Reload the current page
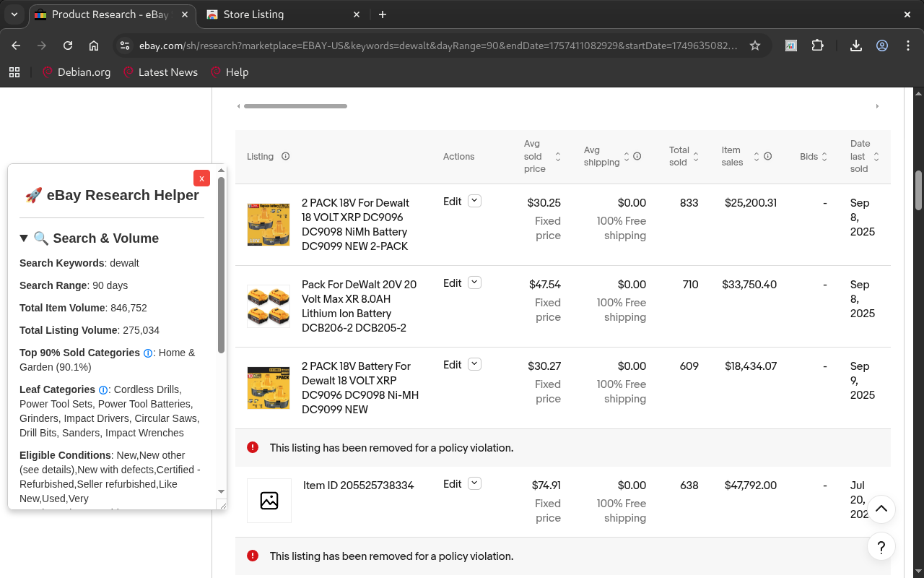Screen dimensions: 924x578 coord(68,46)
